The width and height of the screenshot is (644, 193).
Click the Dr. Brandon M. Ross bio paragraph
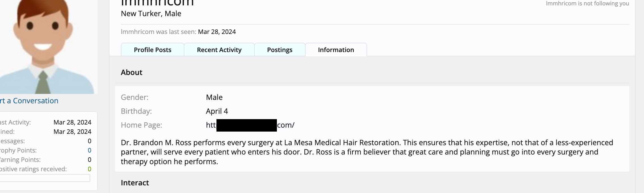click(367, 152)
